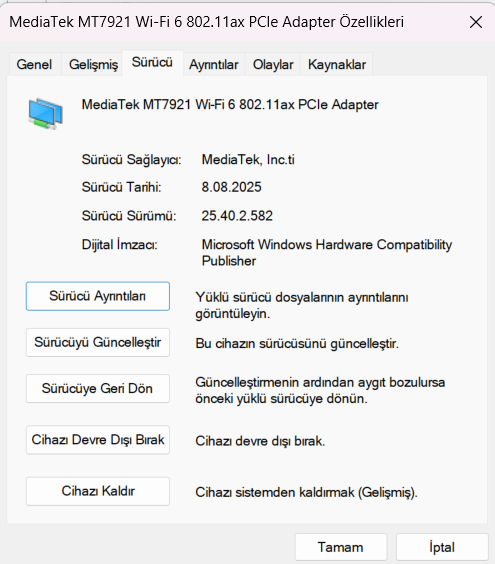The height and width of the screenshot is (564, 495).
Task: Click the Sürücü Ayrıntıları button
Action: (x=98, y=296)
